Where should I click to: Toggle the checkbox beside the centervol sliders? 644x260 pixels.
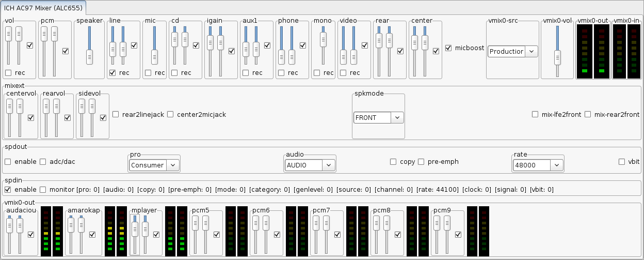31,118
